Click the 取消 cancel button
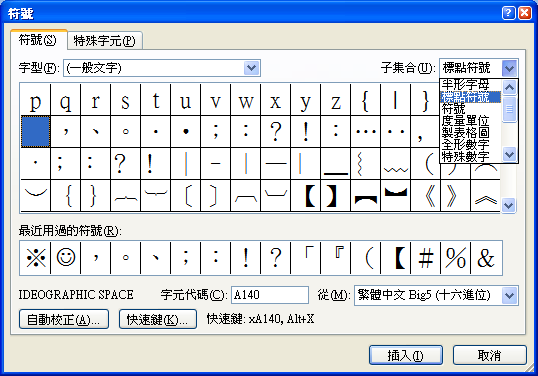Viewport: 538px width, 376px height. click(x=490, y=355)
